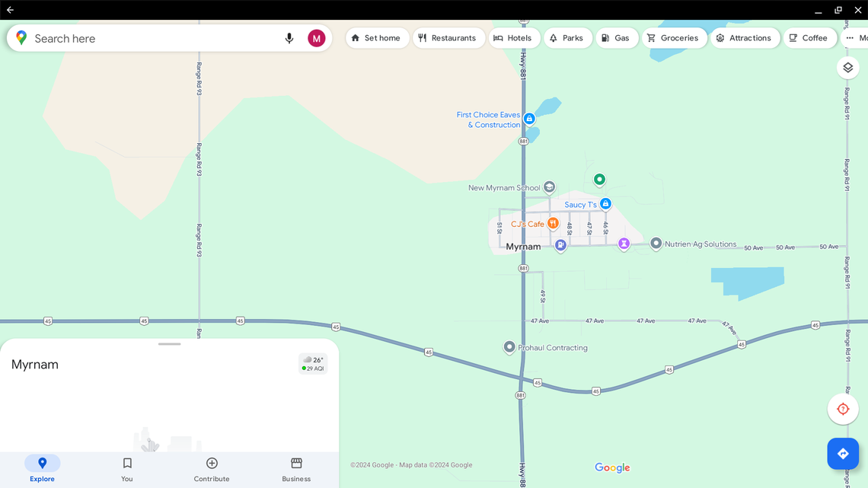Select the green marker north of Saucy T's

click(599, 179)
